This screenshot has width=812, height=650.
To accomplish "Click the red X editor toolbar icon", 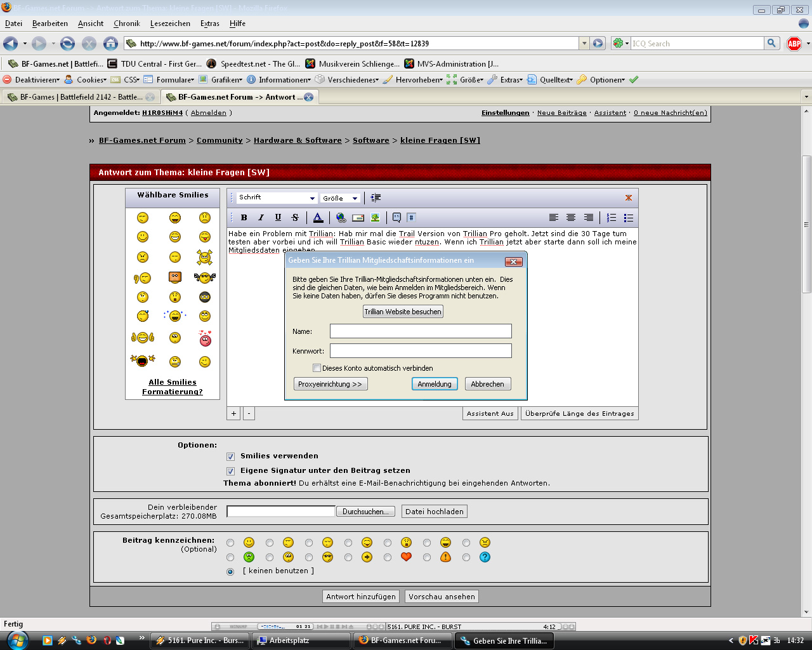I will point(629,198).
